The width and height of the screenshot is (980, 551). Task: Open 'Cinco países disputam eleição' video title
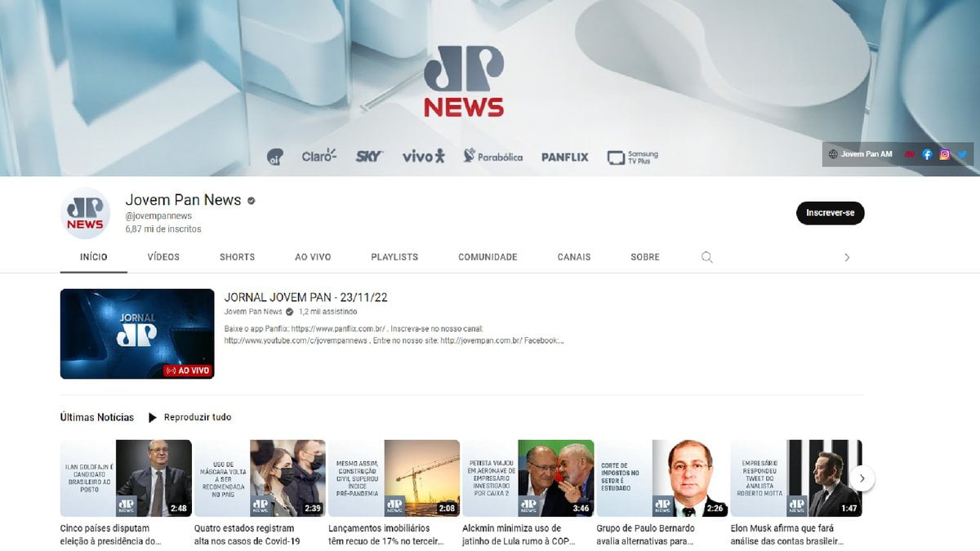point(110,535)
